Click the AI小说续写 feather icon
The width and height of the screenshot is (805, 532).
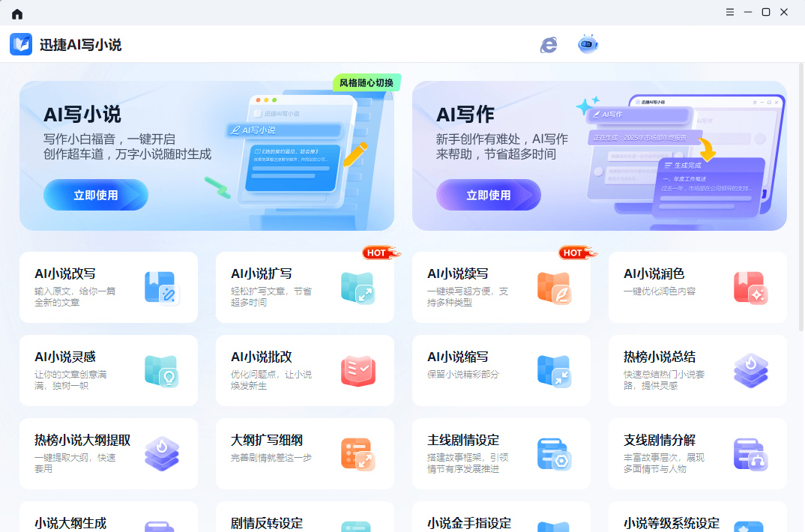tap(555, 288)
